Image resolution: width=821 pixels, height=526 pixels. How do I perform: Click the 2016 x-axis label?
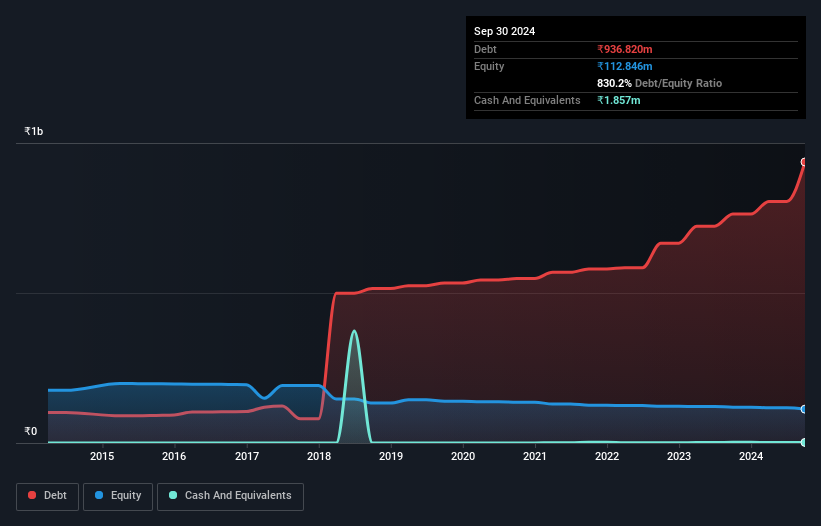[x=174, y=456]
